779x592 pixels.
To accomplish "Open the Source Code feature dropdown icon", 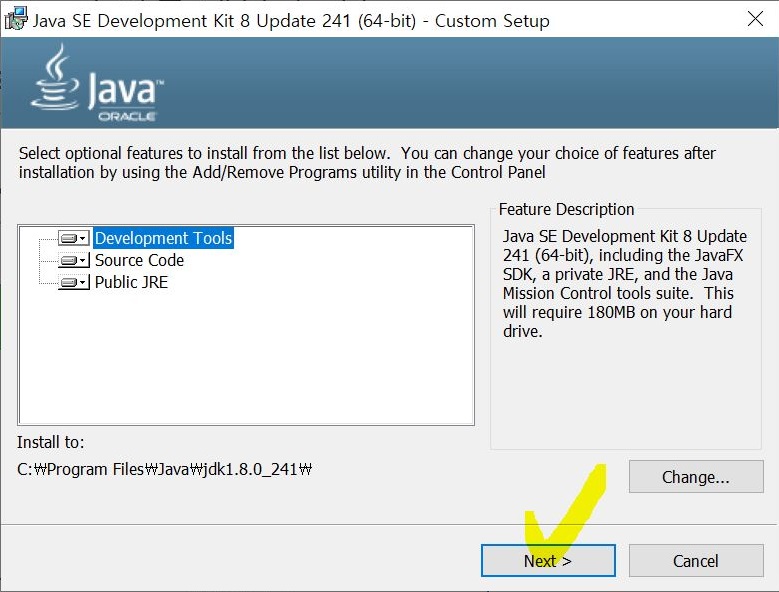I will tap(74, 260).
